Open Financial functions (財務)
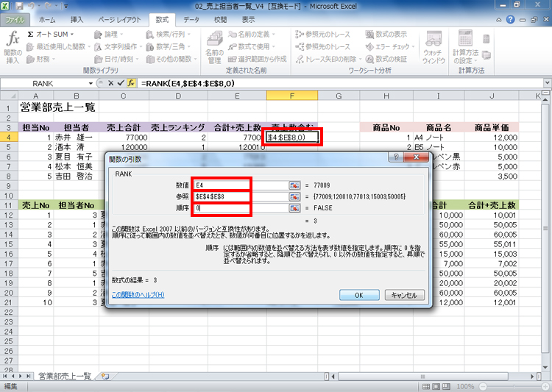 (x=40, y=59)
